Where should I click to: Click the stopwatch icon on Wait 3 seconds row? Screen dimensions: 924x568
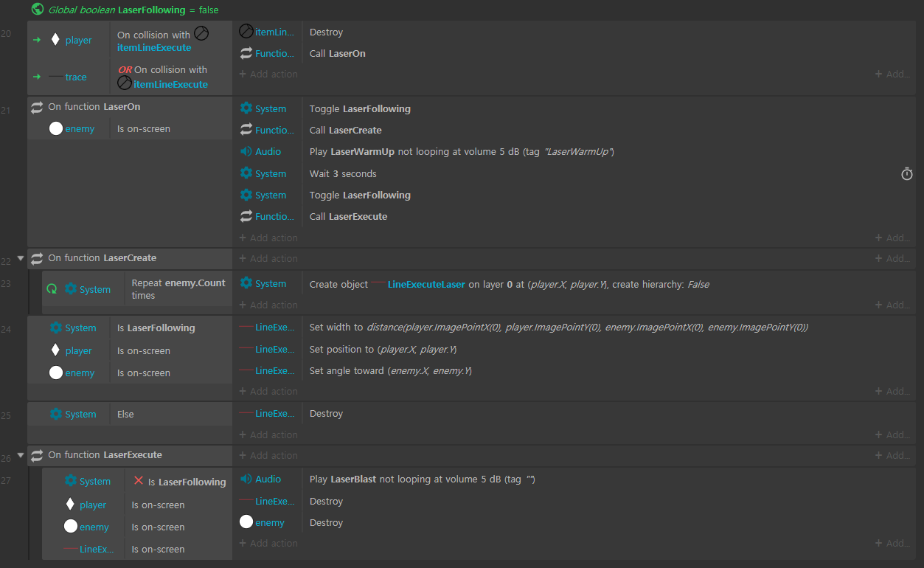click(x=907, y=174)
